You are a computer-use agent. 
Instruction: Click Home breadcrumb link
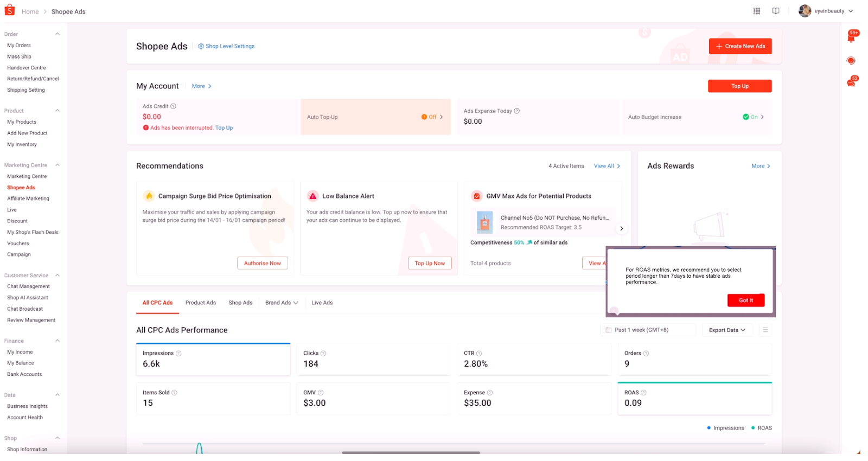point(30,11)
